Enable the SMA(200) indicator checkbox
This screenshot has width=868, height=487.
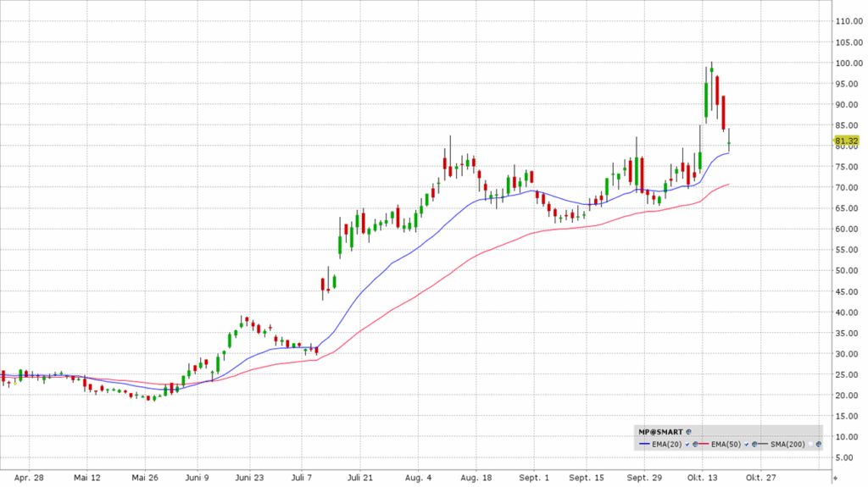[810, 444]
